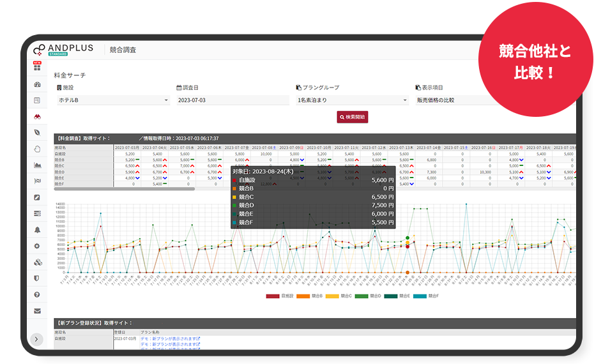Click the shield icon in sidebar
This screenshot has height=364, width=594.
pyautogui.click(x=37, y=278)
